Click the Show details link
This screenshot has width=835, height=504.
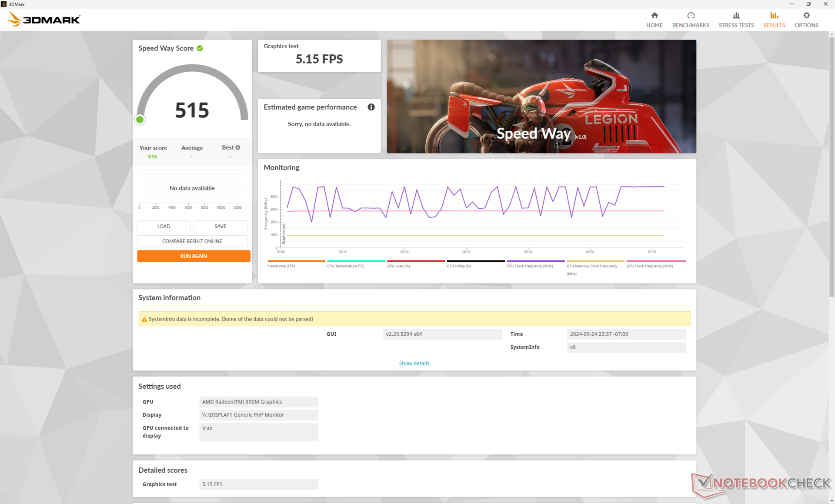pyautogui.click(x=414, y=364)
